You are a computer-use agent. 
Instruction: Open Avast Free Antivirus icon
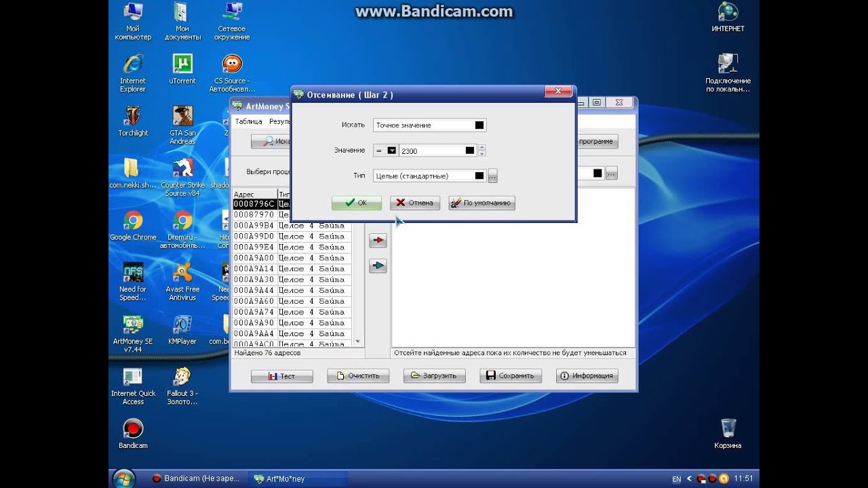tap(182, 282)
